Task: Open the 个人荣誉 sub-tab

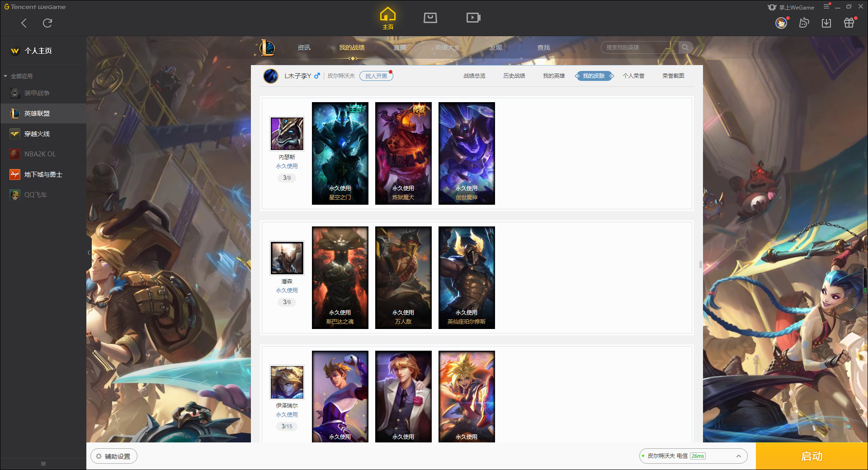Action: [x=633, y=76]
